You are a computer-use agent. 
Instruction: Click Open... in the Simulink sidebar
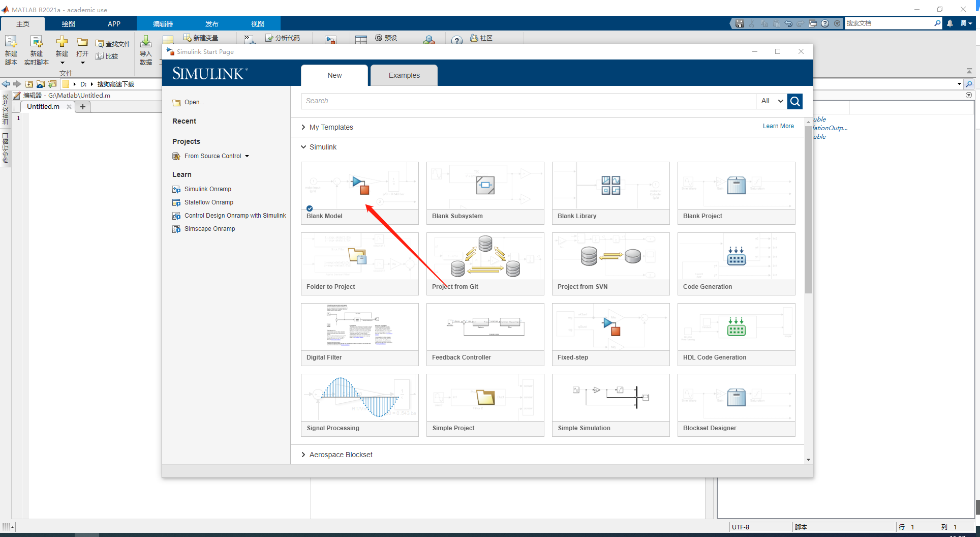[194, 102]
